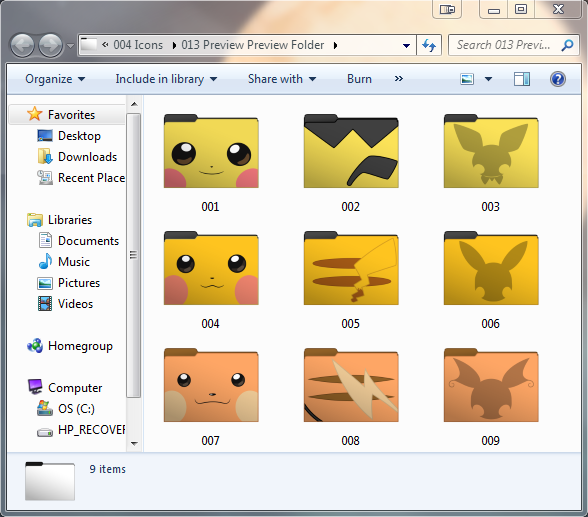Click 004 Icons in the address path
The width and height of the screenshot is (588, 517).
(x=138, y=45)
